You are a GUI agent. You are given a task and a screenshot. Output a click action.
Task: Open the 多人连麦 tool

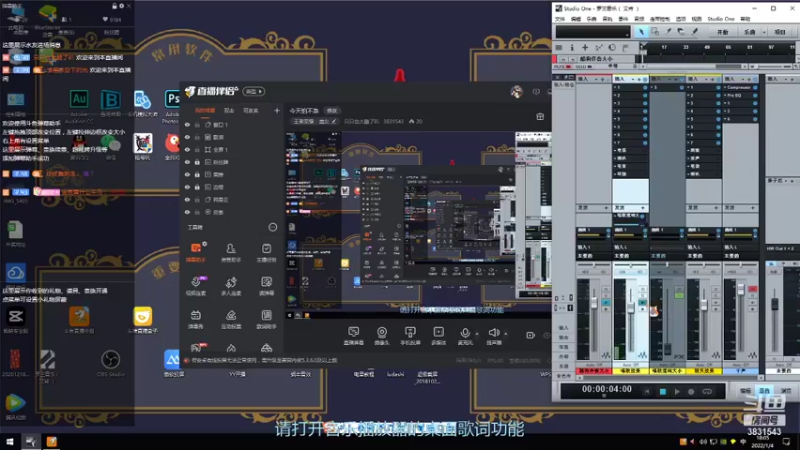click(x=231, y=286)
